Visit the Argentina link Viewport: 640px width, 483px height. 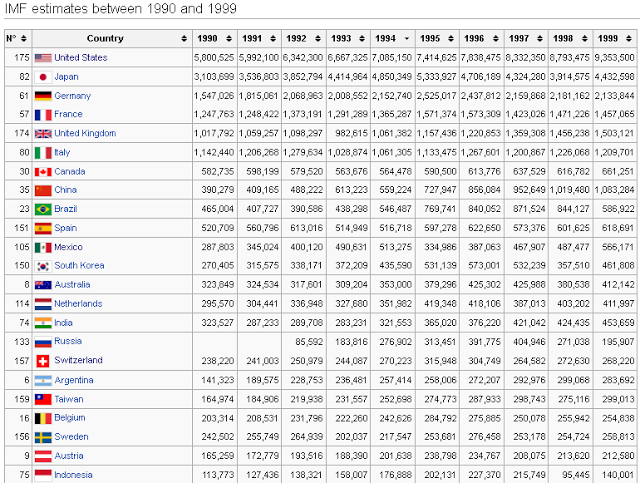click(73, 380)
